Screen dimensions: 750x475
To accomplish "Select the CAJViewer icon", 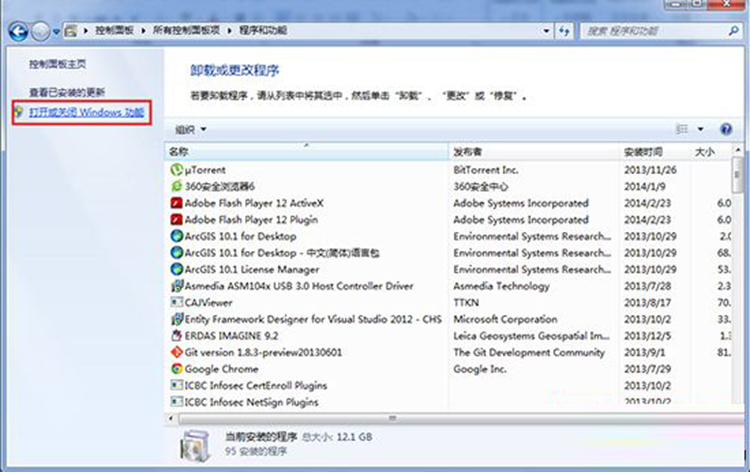I will point(176,302).
